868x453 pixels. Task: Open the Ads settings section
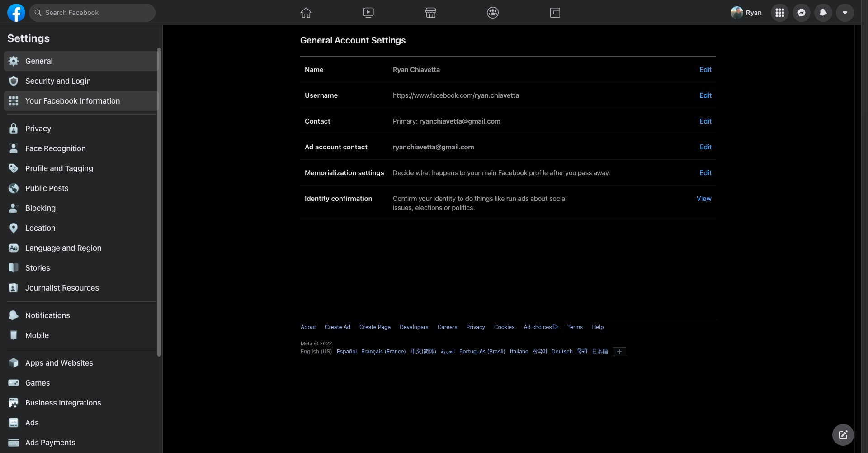pos(80,423)
